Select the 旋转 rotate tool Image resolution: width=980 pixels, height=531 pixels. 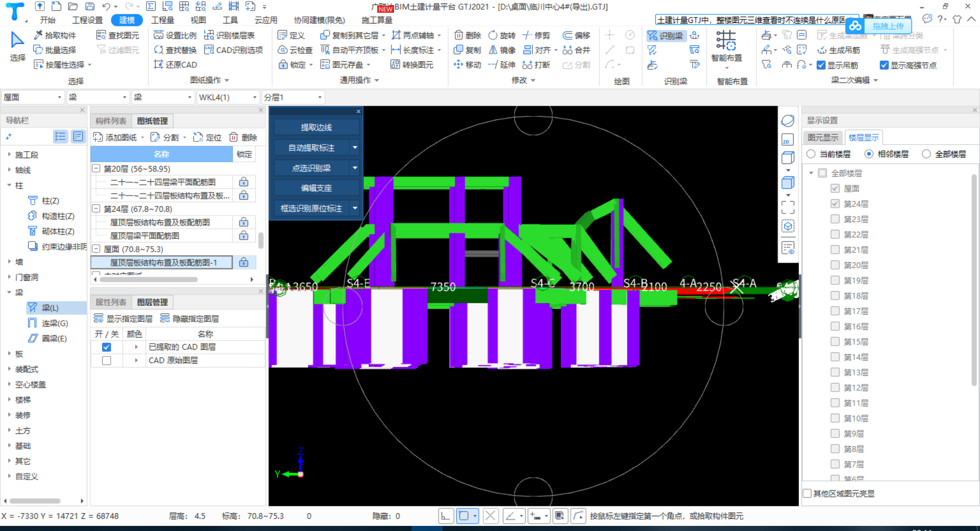point(502,35)
